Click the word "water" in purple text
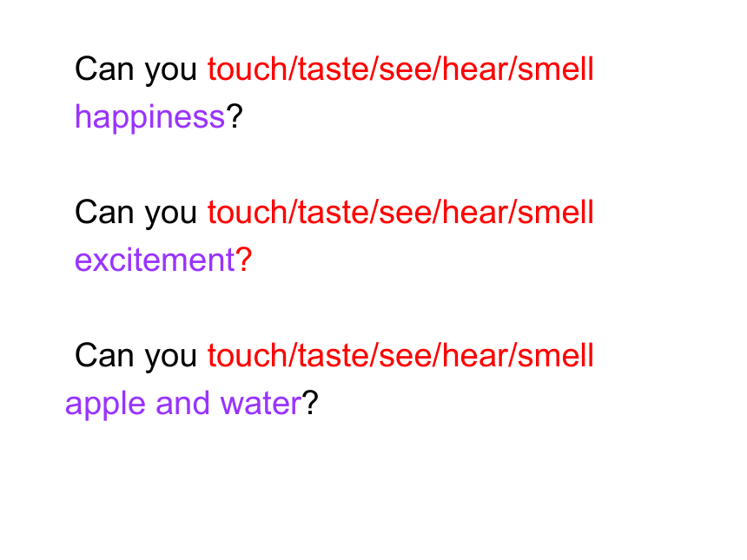This screenshot has width=747, height=560. [x=261, y=404]
